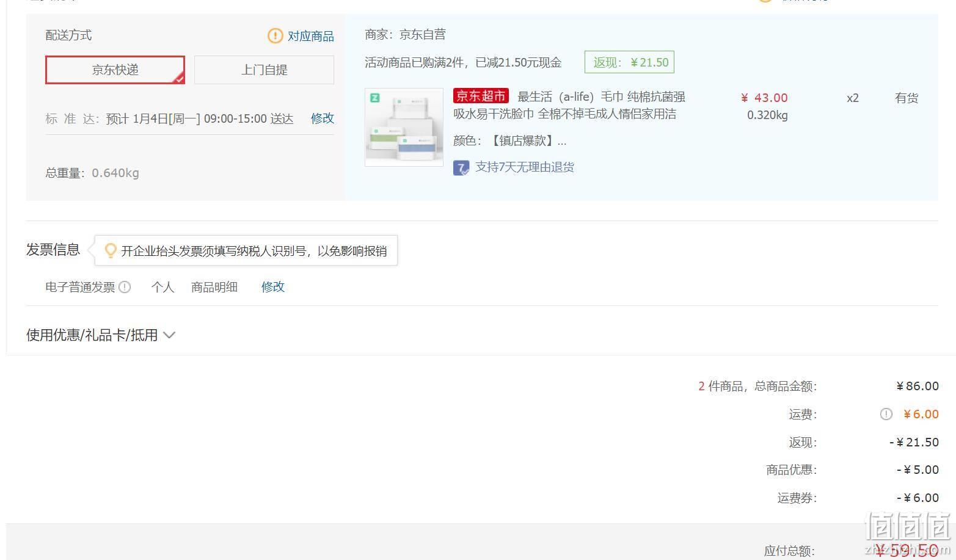Click the 商品优惠 value -¥5.00

[918, 470]
